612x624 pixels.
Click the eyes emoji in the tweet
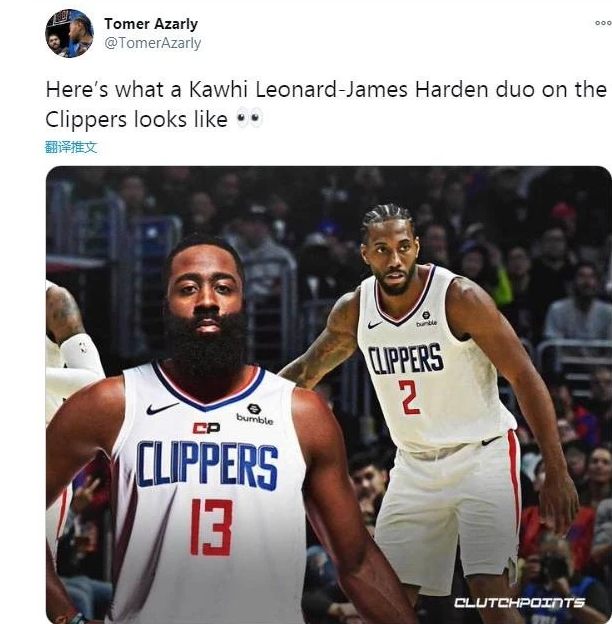click(x=249, y=119)
